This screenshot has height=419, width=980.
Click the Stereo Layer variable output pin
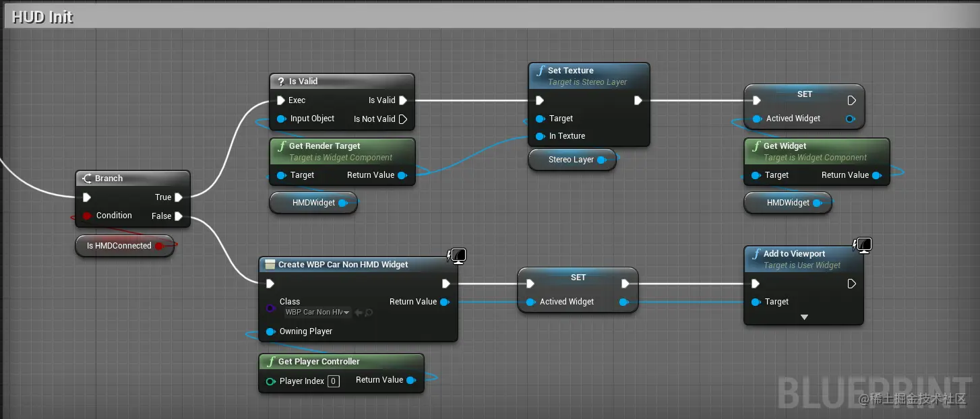602,160
